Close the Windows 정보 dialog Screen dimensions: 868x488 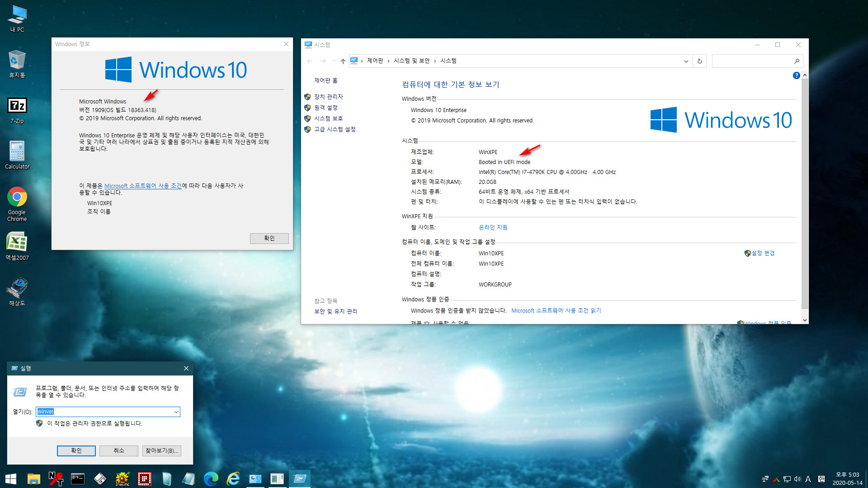click(286, 44)
